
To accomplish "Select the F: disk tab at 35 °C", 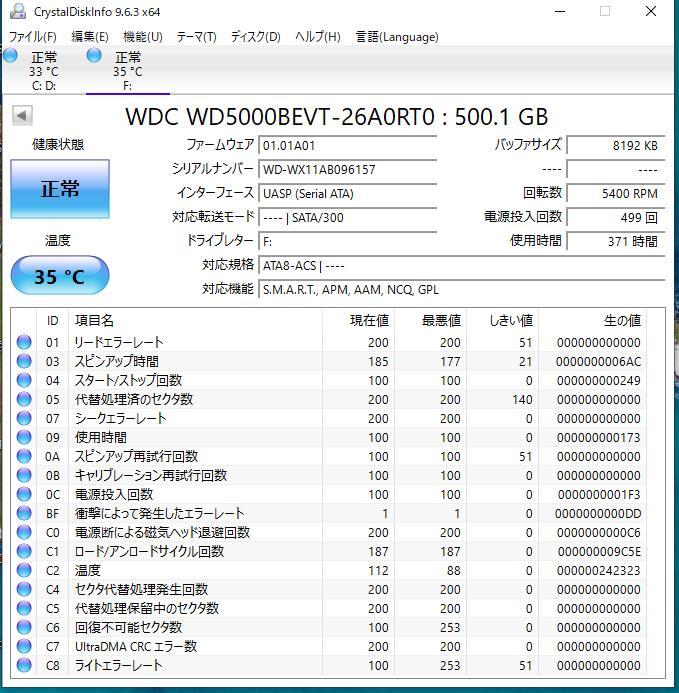I will coord(128,71).
